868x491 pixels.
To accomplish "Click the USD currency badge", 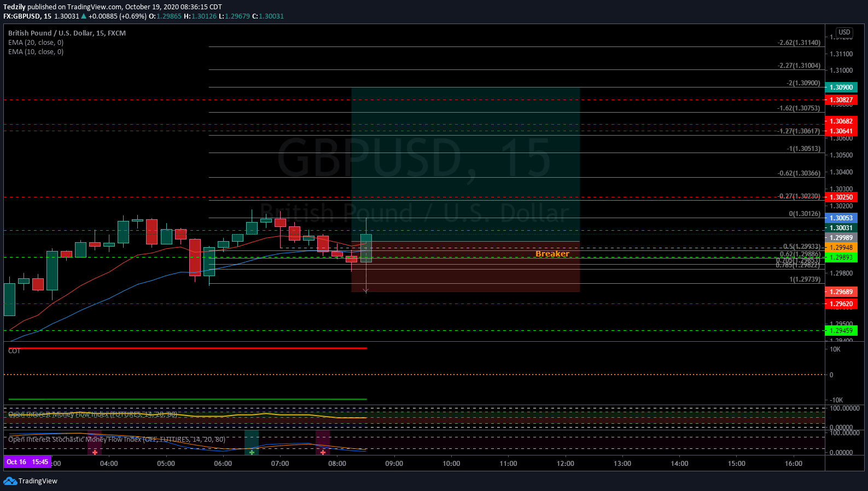I will [x=844, y=32].
